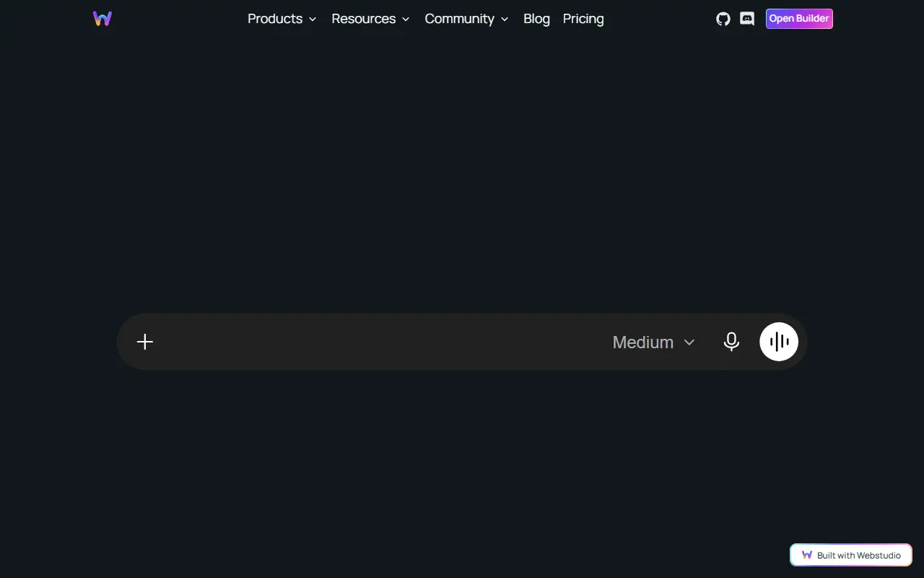Click the Open Builder button
The width and height of the screenshot is (924, 578).
coord(799,19)
